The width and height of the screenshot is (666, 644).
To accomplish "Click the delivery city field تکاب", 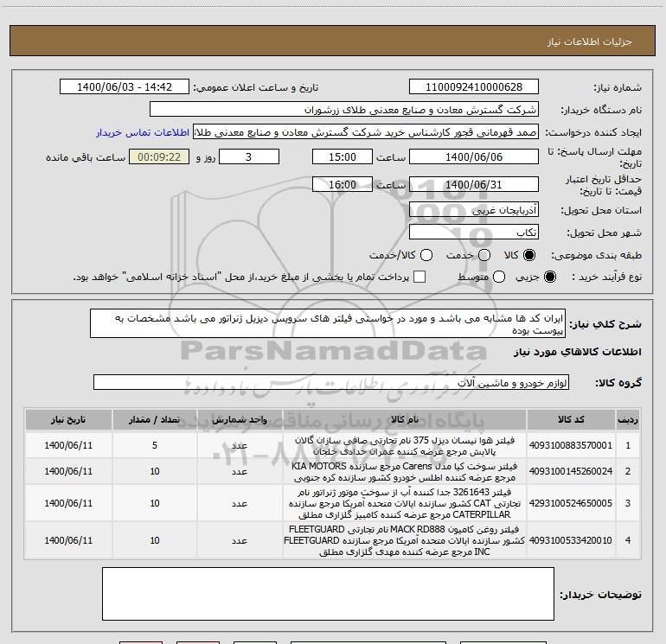I will pos(474,232).
